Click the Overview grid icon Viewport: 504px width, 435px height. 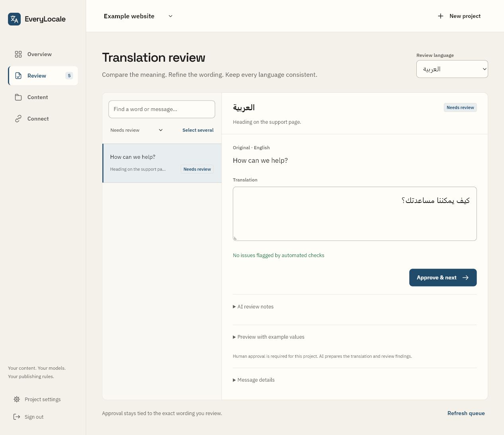[x=18, y=54]
